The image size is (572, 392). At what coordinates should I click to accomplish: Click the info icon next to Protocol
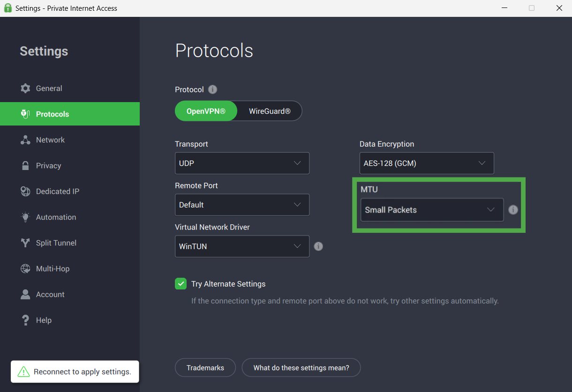pyautogui.click(x=212, y=89)
